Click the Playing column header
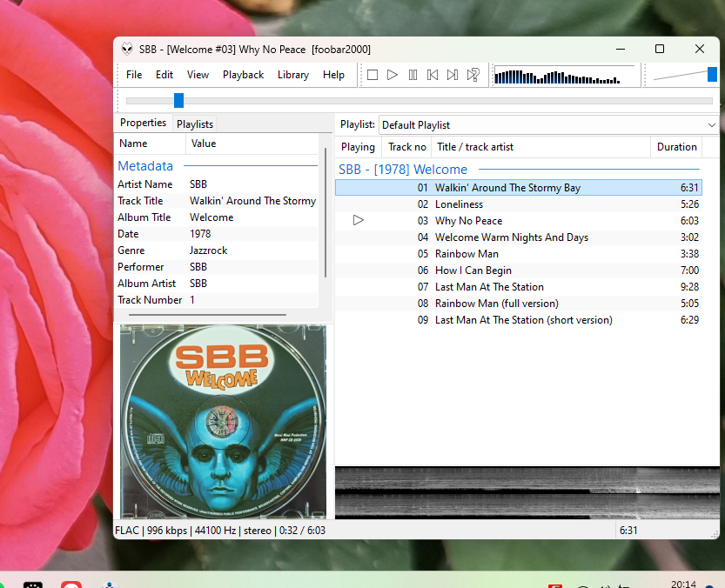 click(358, 147)
